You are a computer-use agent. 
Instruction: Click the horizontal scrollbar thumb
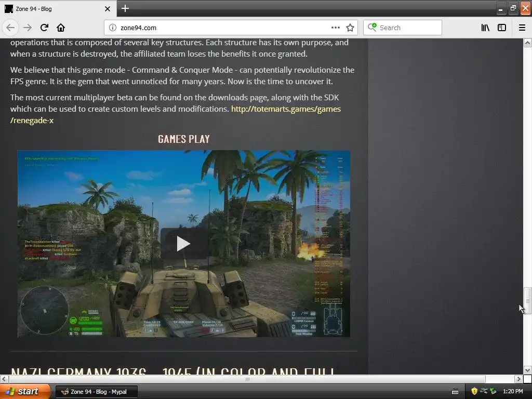click(247, 379)
